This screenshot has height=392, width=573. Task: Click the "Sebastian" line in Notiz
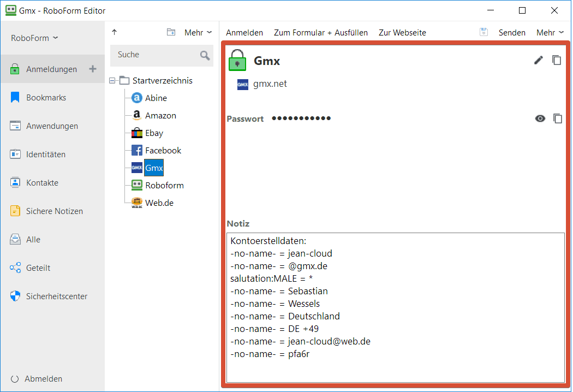[x=279, y=292]
